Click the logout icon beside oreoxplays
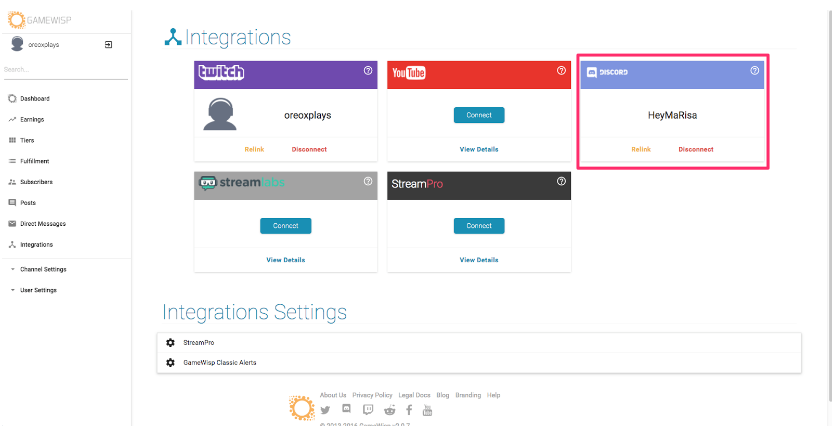The width and height of the screenshot is (832, 430). click(108, 45)
